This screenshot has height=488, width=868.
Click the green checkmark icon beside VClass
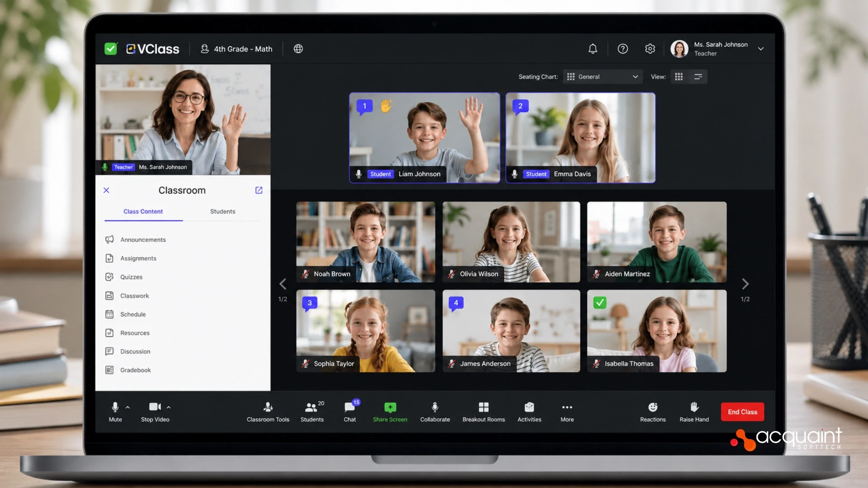point(111,49)
